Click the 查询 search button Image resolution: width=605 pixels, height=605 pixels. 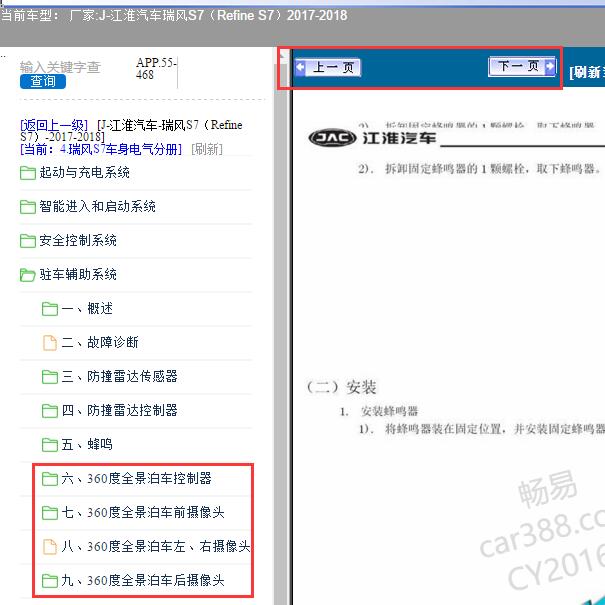43,81
